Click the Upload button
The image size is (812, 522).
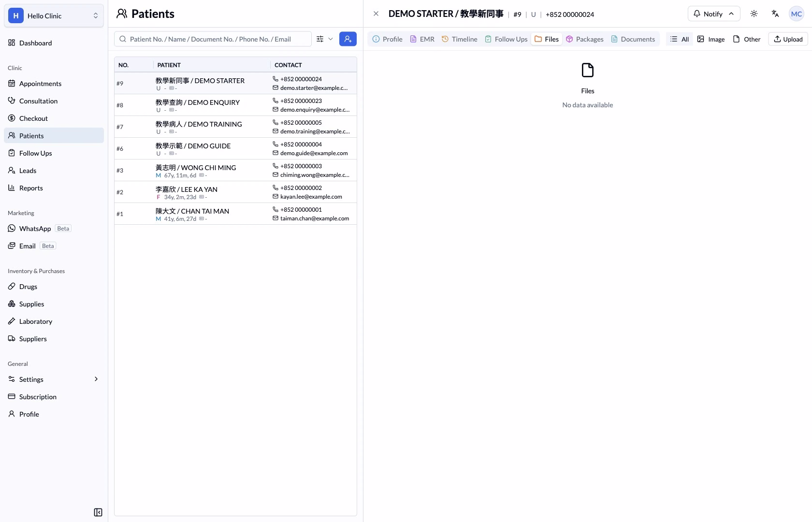tap(788, 39)
